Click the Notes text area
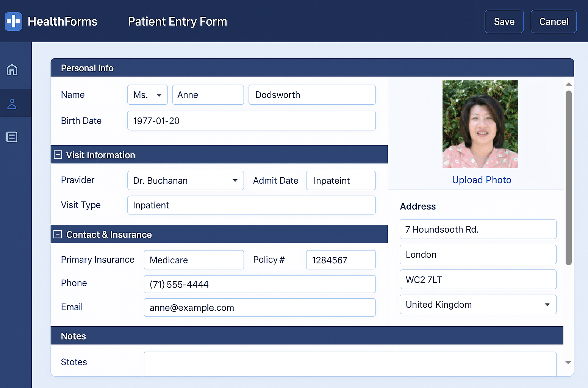 pyautogui.click(x=350, y=363)
